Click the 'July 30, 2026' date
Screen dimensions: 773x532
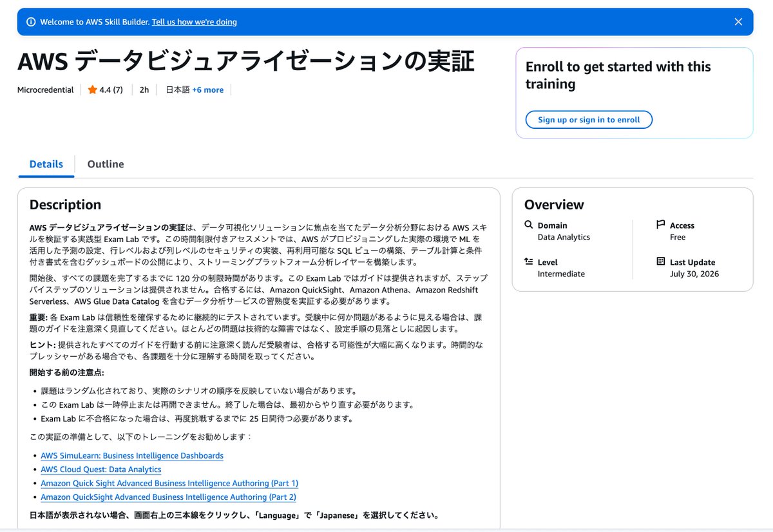694,274
